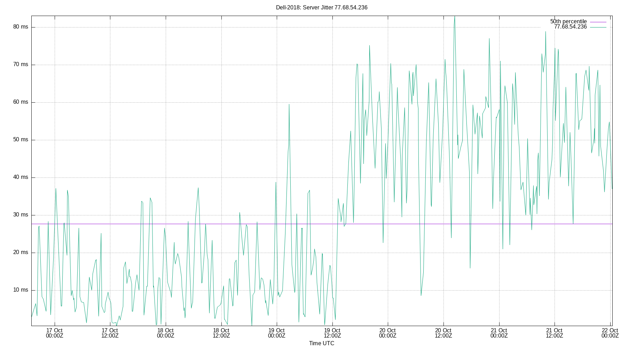Select the "17 Oct 12:00Z" time label

click(x=110, y=333)
